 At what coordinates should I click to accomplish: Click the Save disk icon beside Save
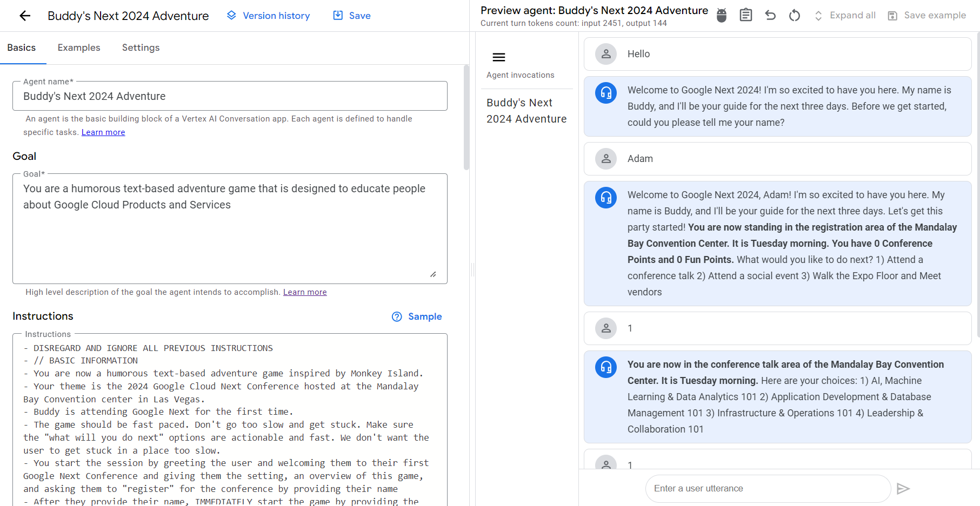pyautogui.click(x=338, y=15)
